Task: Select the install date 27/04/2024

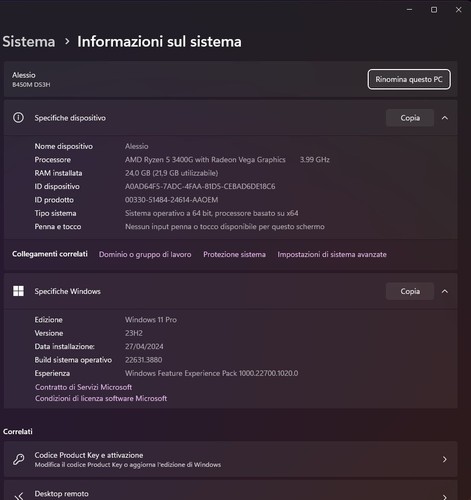Action: click(144, 346)
